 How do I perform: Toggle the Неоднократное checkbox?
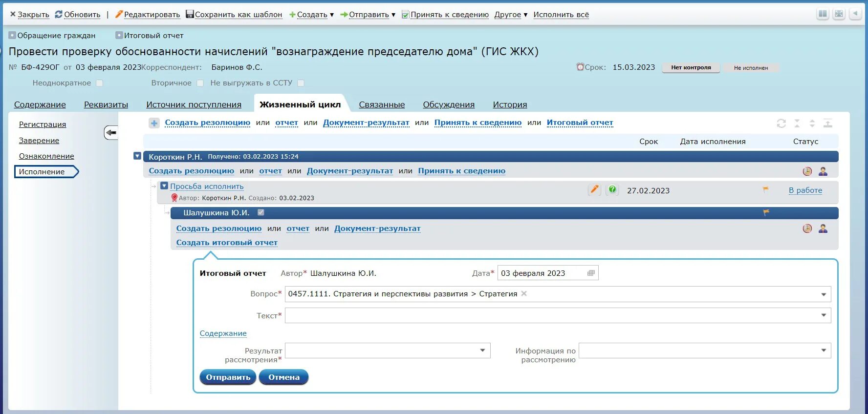pyautogui.click(x=99, y=83)
